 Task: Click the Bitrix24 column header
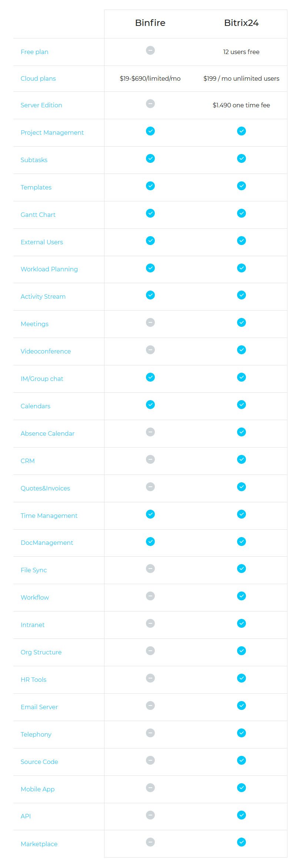[241, 23]
